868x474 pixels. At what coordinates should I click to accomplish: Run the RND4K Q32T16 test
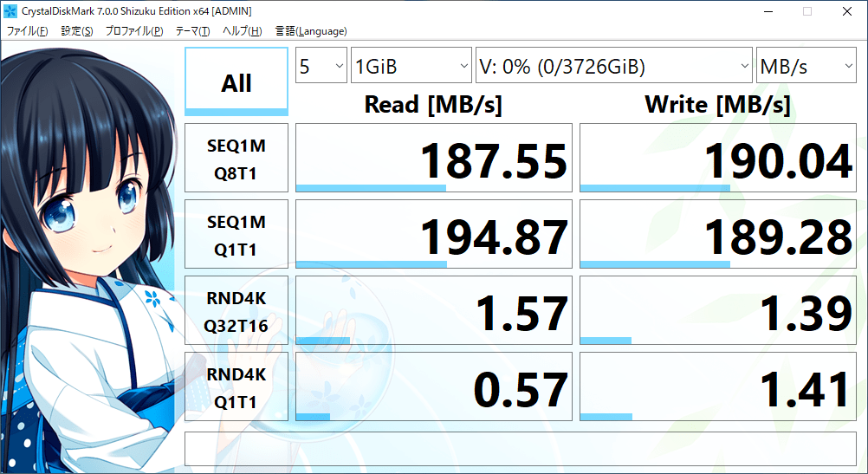pos(236,310)
